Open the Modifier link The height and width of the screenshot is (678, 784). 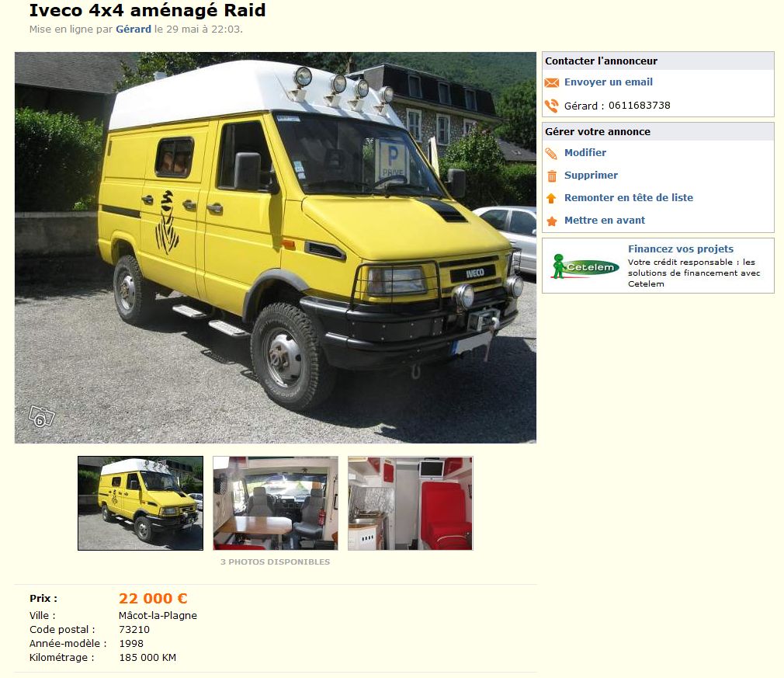pos(585,153)
